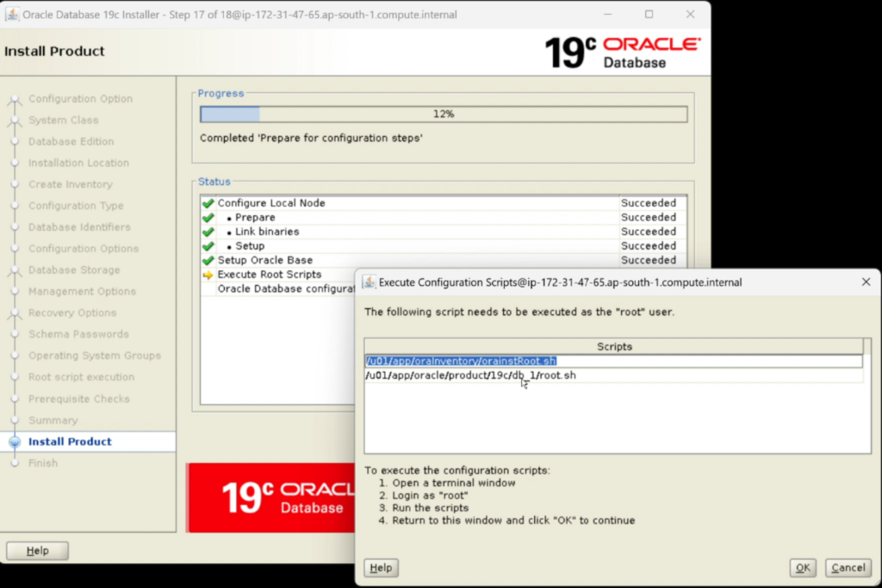882x588 pixels.
Task: Open the Installation Location step
Action: coord(78,163)
